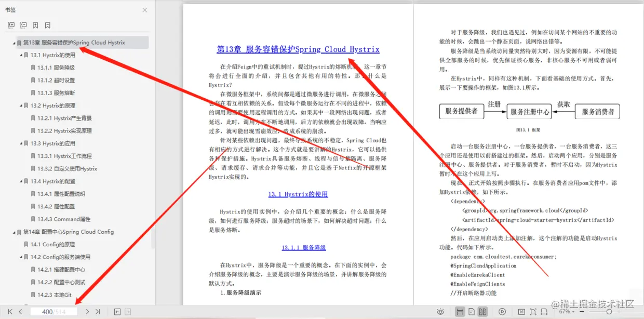Collapse the 13.4 Hystrix的配置 node
The height and width of the screenshot is (319, 644).
point(21,181)
